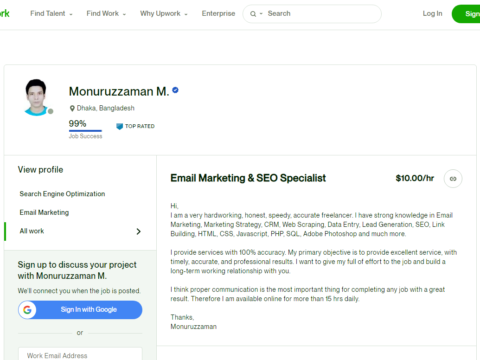Go to the Enterprise menu item
Screen dimensions: 480x360
[x=218, y=14]
